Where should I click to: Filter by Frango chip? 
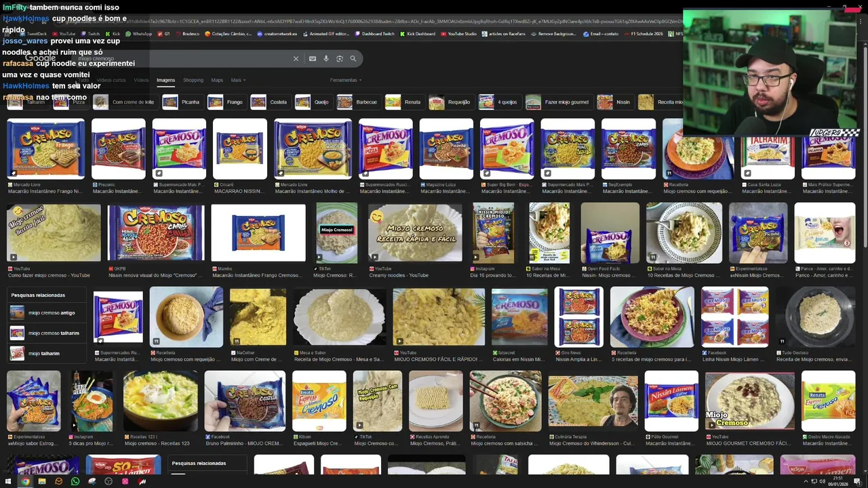226,102
